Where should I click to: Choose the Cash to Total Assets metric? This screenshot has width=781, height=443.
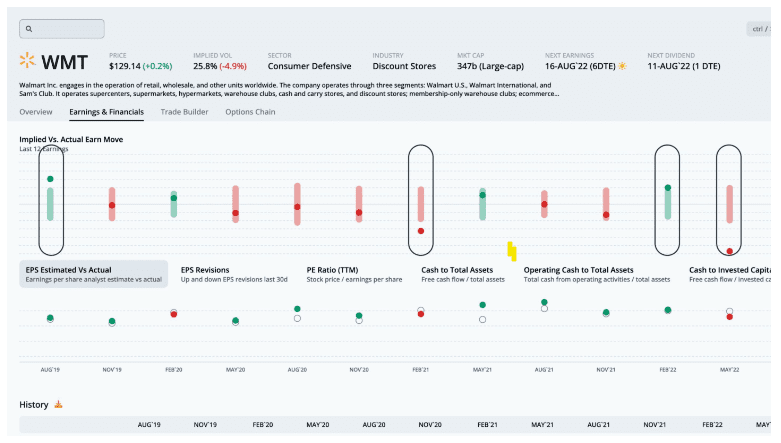click(463, 274)
